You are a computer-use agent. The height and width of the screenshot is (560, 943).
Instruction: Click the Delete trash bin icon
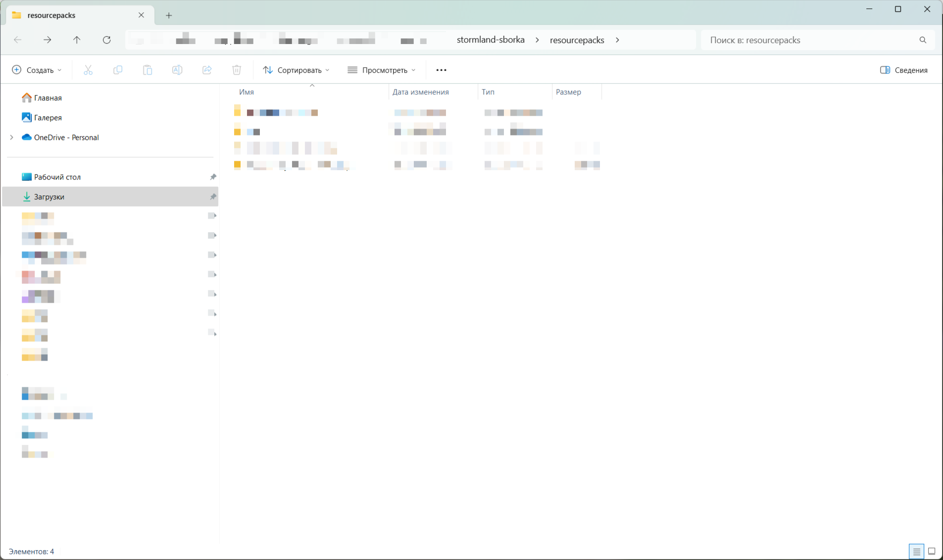tap(237, 70)
